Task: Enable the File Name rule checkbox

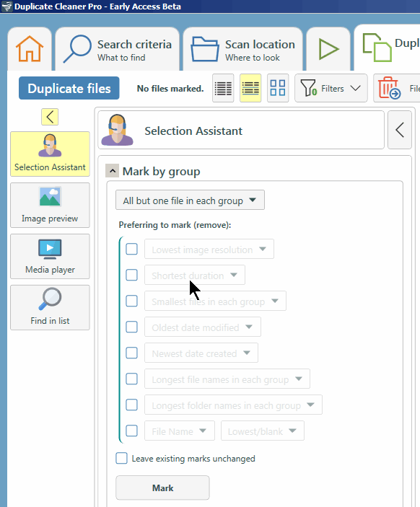Action: coord(131,431)
